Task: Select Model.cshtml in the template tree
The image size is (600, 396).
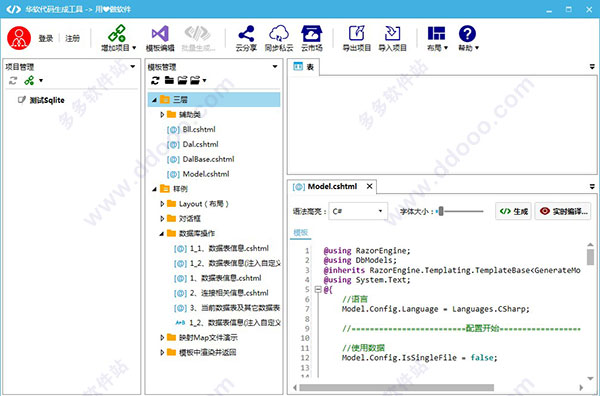Action: click(x=206, y=174)
